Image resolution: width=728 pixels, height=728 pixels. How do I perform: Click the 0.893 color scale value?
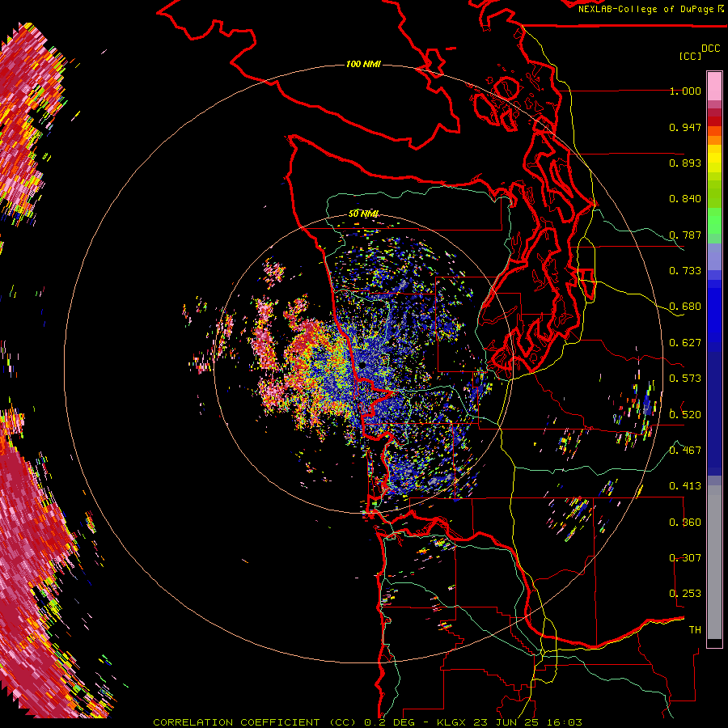click(685, 163)
